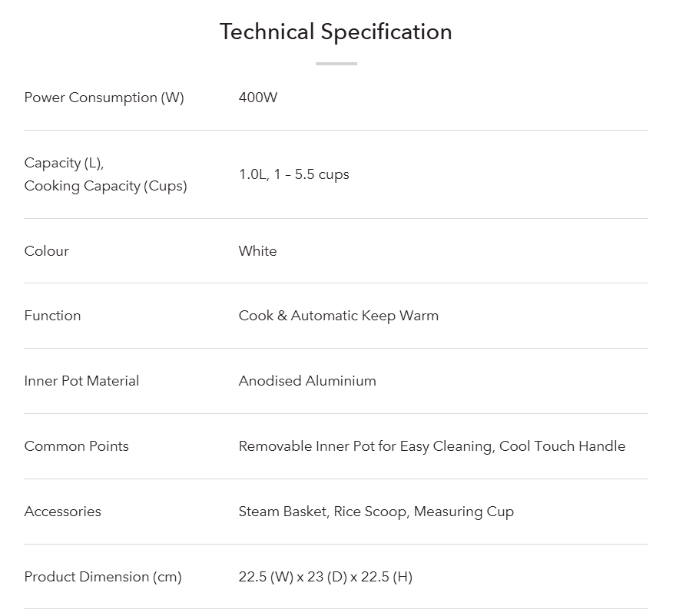Click the Inner Pot Material label
676x616 pixels.
[81, 381]
